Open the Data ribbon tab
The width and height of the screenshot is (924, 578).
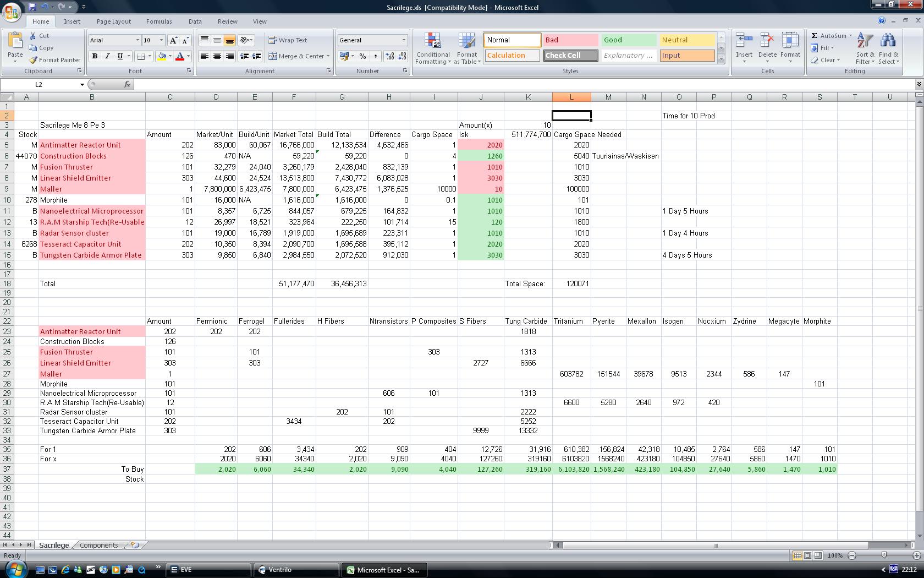pyautogui.click(x=195, y=21)
